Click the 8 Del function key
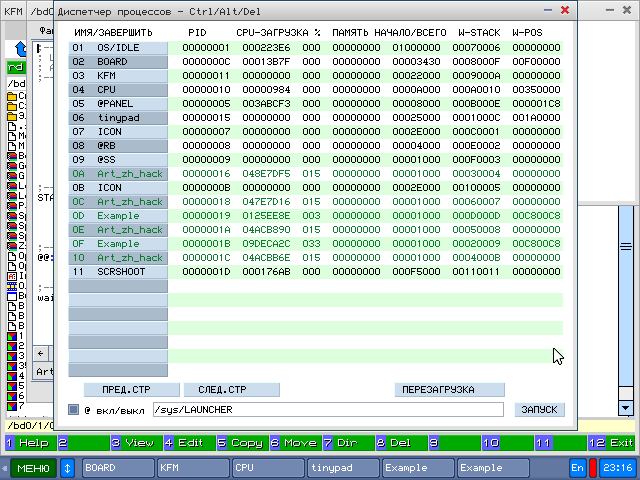 click(x=399, y=442)
